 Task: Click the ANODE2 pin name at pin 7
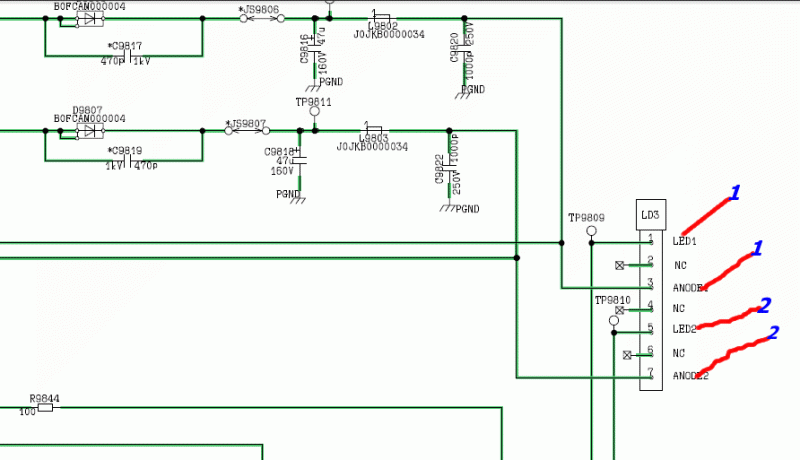point(690,376)
